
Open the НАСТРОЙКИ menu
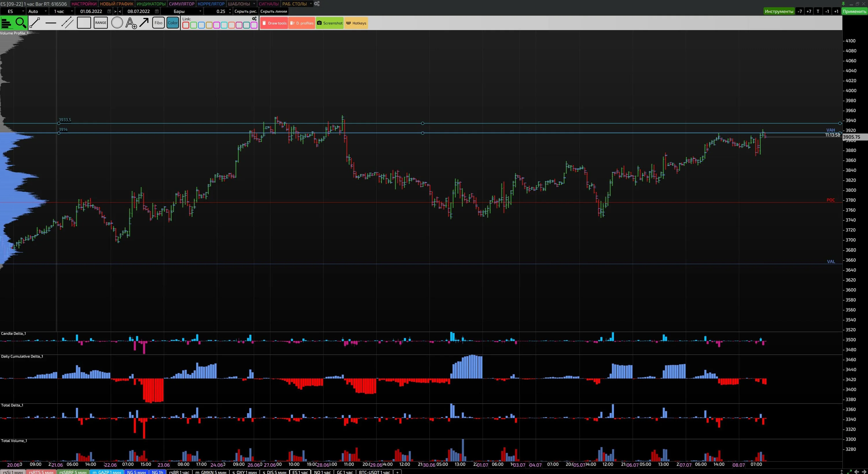pyautogui.click(x=84, y=4)
